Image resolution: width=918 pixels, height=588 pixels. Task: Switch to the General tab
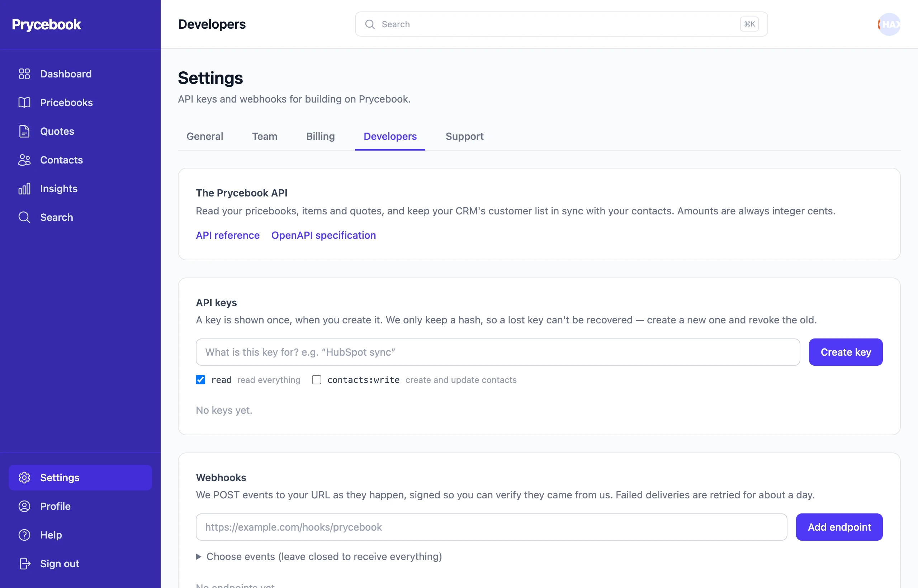point(205,136)
